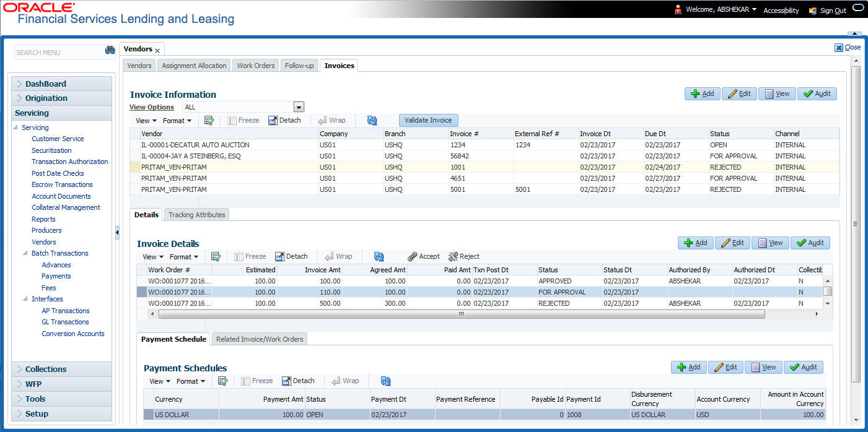Click the Sign Out link
This screenshot has height=432, width=868.
click(x=833, y=11)
